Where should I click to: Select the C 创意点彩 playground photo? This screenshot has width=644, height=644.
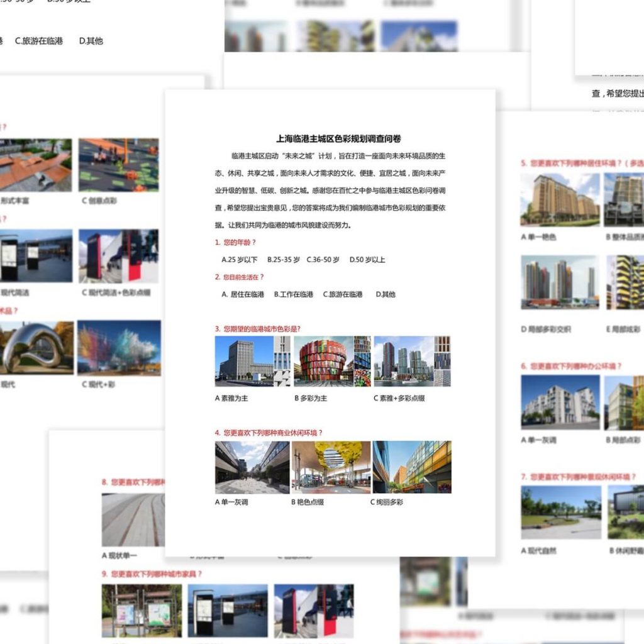119,165
